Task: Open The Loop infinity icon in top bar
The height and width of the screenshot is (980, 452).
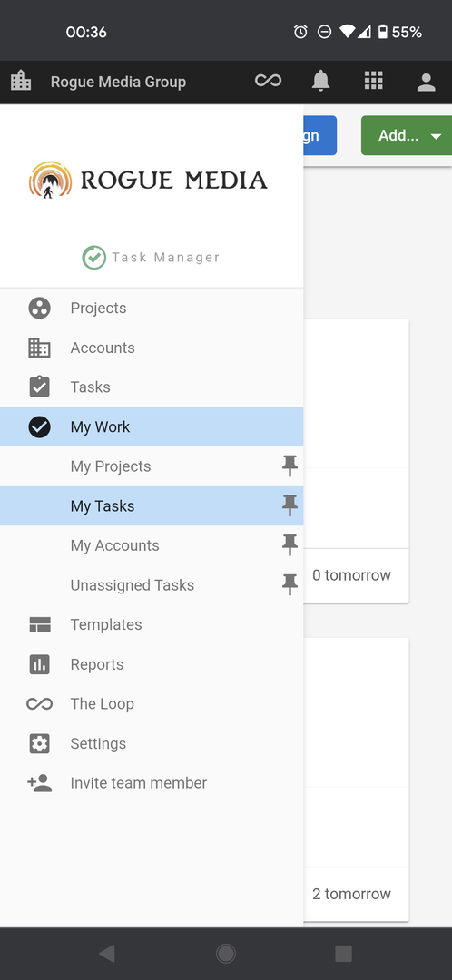Action: (268, 81)
